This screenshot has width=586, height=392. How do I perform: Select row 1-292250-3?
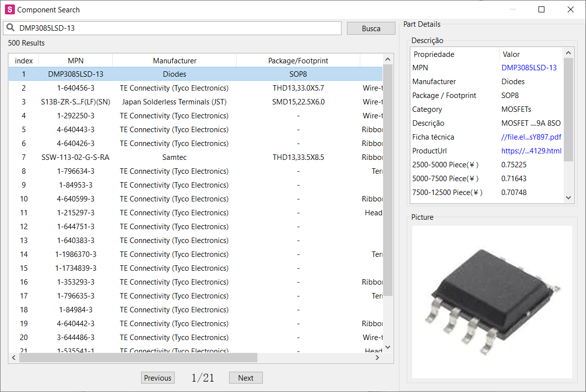(x=196, y=116)
